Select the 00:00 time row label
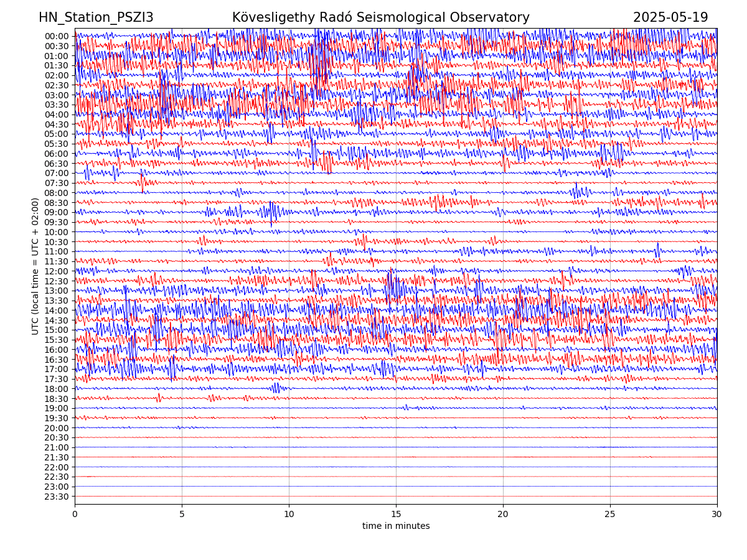 [56, 36]
